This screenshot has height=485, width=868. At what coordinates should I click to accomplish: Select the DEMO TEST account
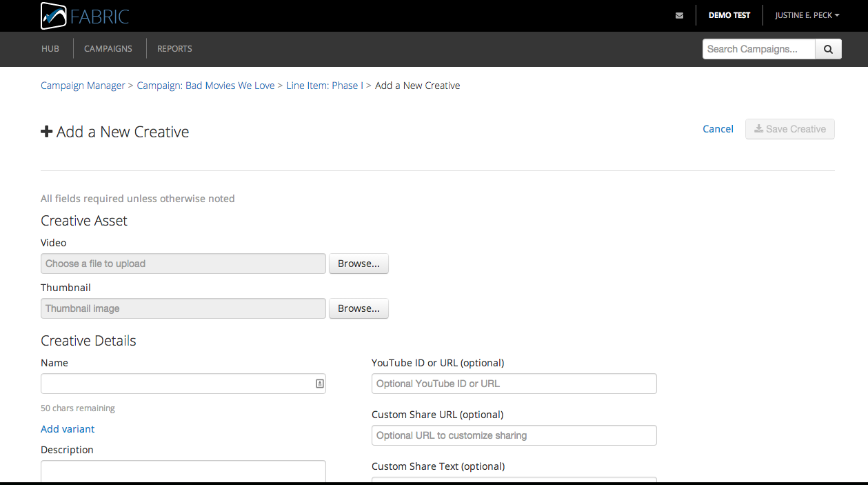coord(729,15)
